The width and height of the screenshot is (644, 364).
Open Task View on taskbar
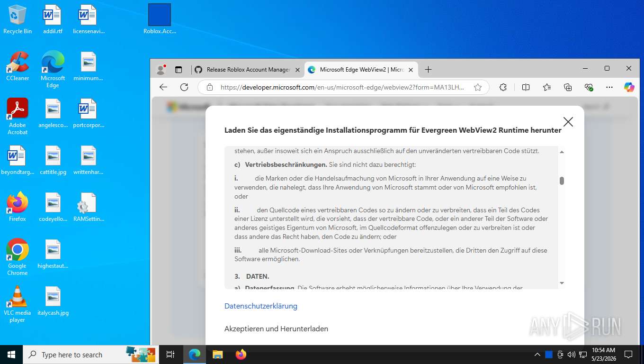point(170,355)
